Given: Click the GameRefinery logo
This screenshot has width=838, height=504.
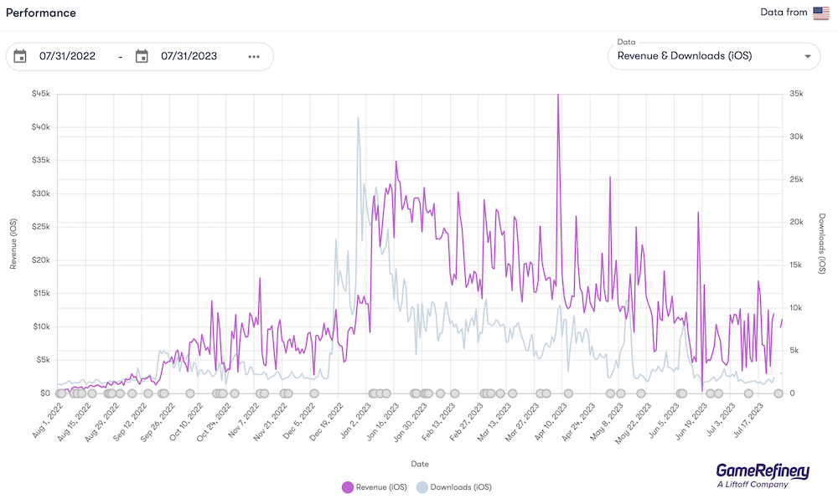Looking at the screenshot, I should point(763,476).
